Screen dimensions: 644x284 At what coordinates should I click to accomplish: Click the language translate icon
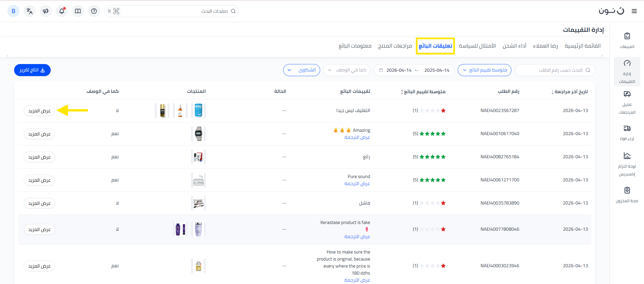coord(30,11)
